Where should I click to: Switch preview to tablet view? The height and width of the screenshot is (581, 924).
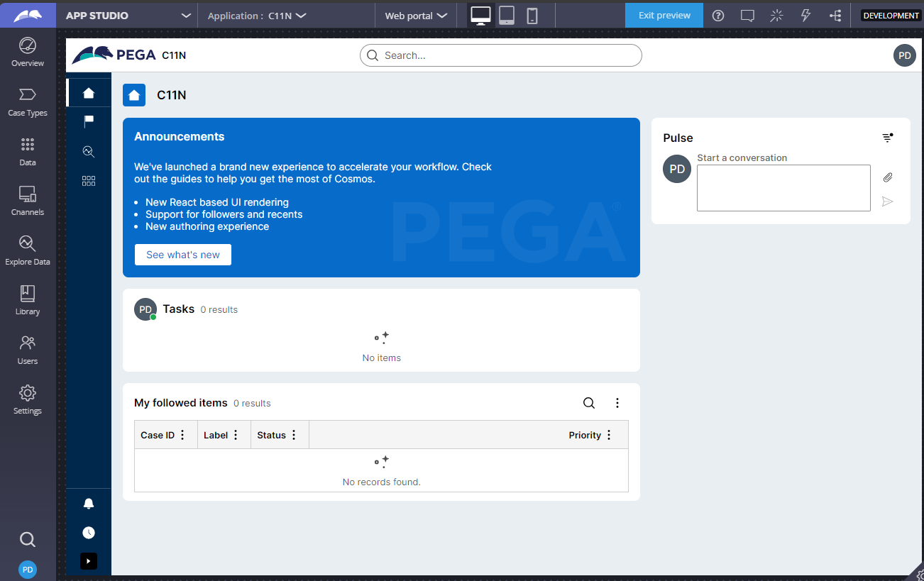click(507, 15)
